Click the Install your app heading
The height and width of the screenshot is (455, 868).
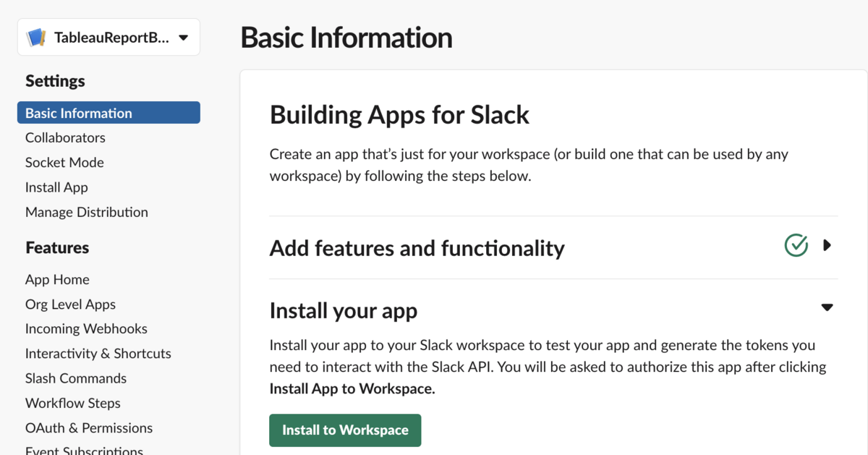344,311
